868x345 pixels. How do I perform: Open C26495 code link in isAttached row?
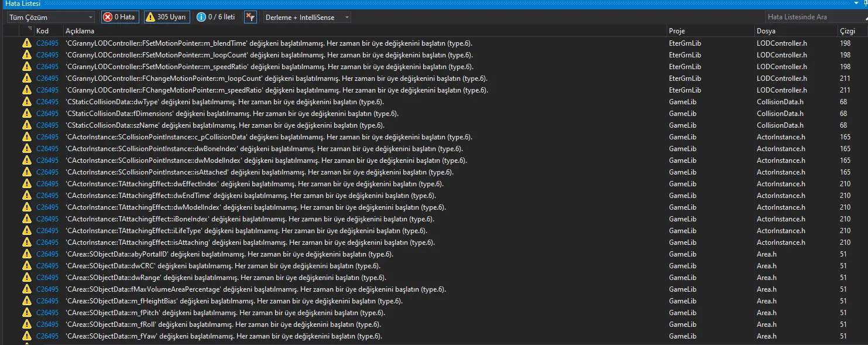click(47, 172)
